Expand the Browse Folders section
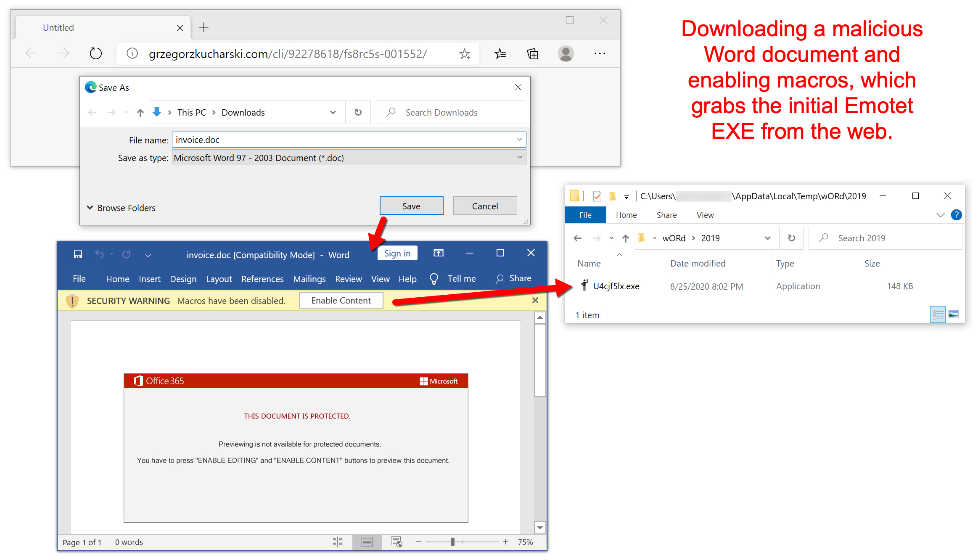Screen dimensions: 978x560 [x=121, y=208]
